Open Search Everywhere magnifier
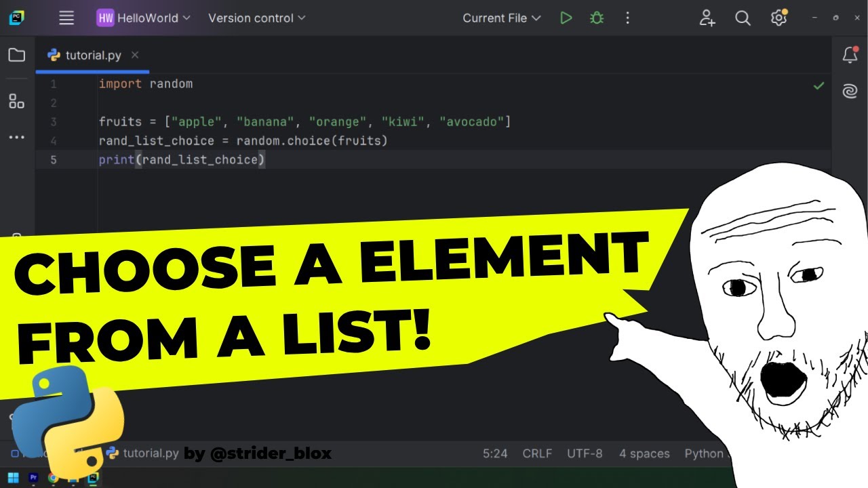Viewport: 868px width, 488px height. click(x=743, y=18)
